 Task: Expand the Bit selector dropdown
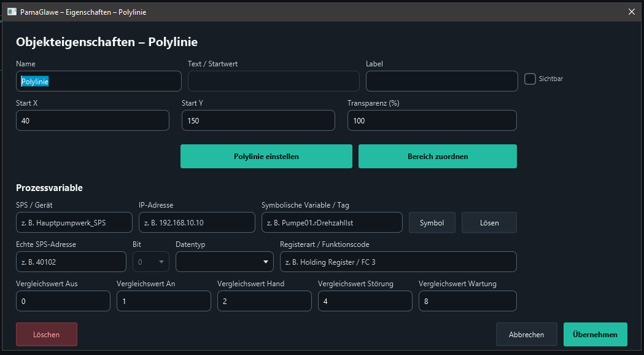(151, 262)
